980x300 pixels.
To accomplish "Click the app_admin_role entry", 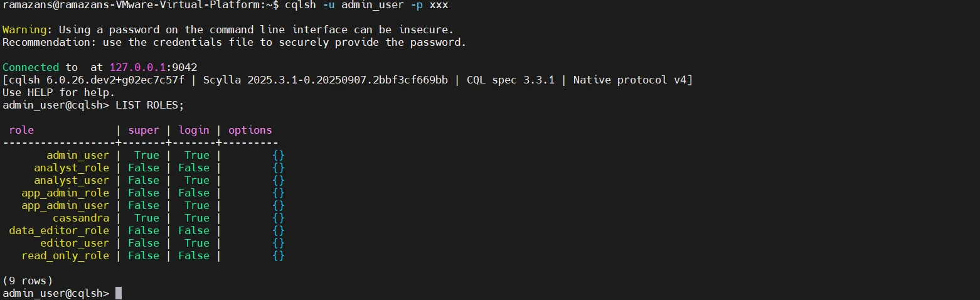I will pos(65,193).
